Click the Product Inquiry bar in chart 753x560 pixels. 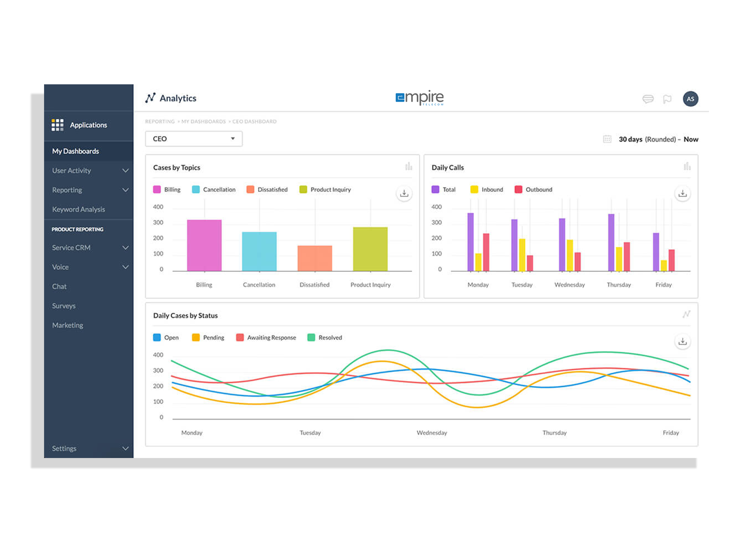(x=370, y=249)
